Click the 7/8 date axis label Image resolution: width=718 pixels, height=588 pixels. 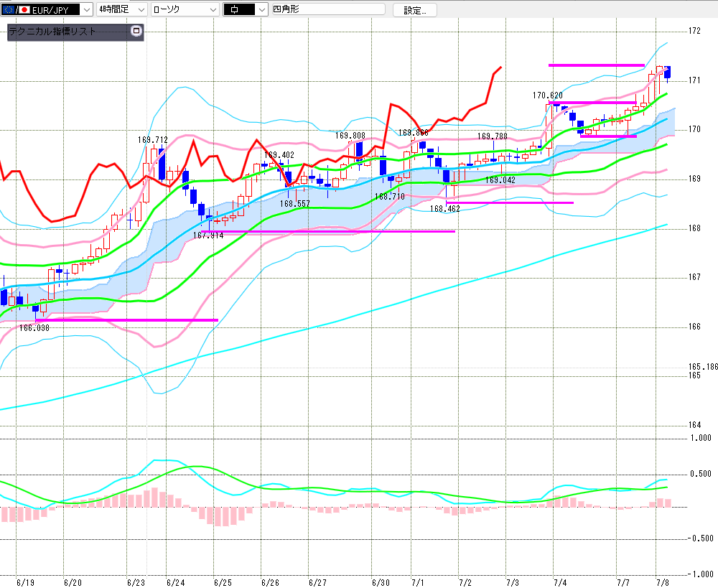tap(663, 582)
